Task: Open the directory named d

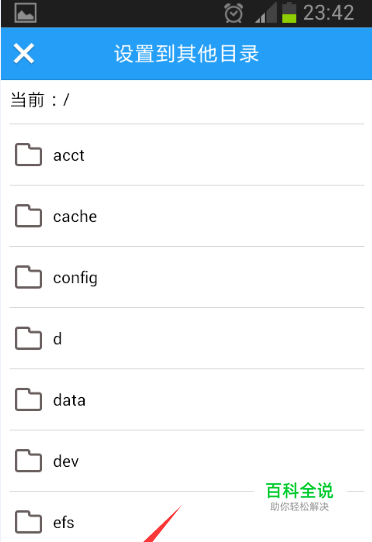Action: pyautogui.click(x=187, y=338)
